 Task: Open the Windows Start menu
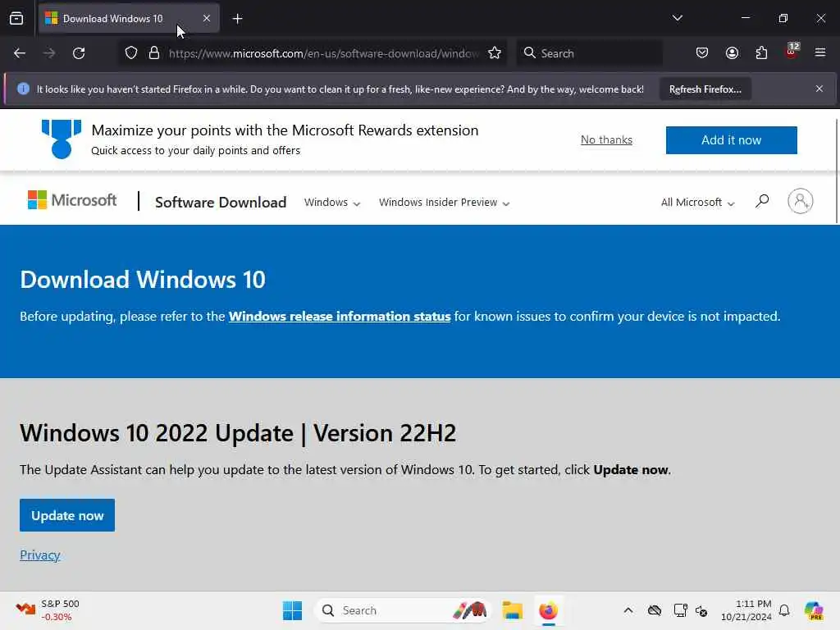coord(293,610)
